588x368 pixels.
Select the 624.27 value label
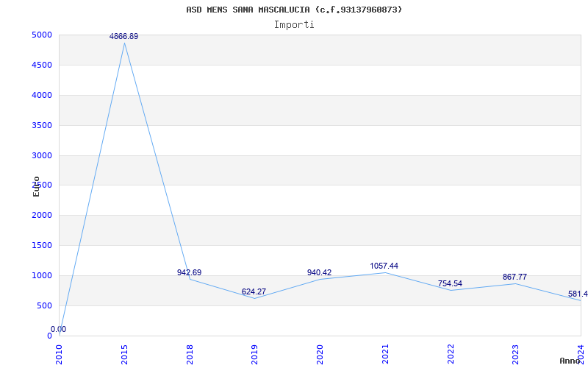254,291
